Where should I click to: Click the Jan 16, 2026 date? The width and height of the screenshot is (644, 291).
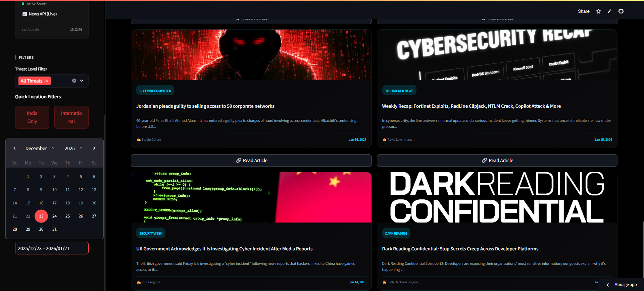tap(357, 140)
